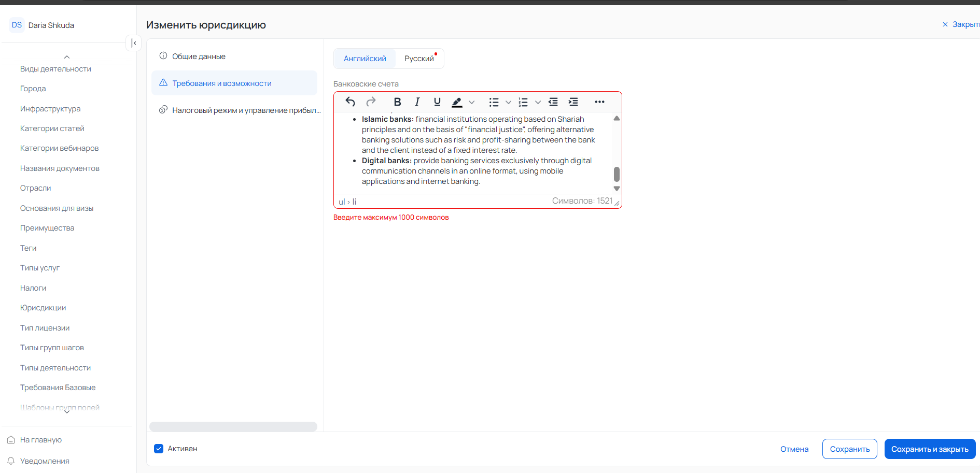Insert a numbered list
The height and width of the screenshot is (473, 980).
(523, 102)
